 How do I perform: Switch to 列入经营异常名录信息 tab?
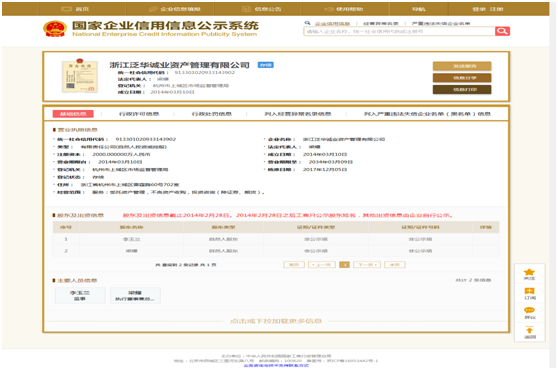(x=298, y=114)
